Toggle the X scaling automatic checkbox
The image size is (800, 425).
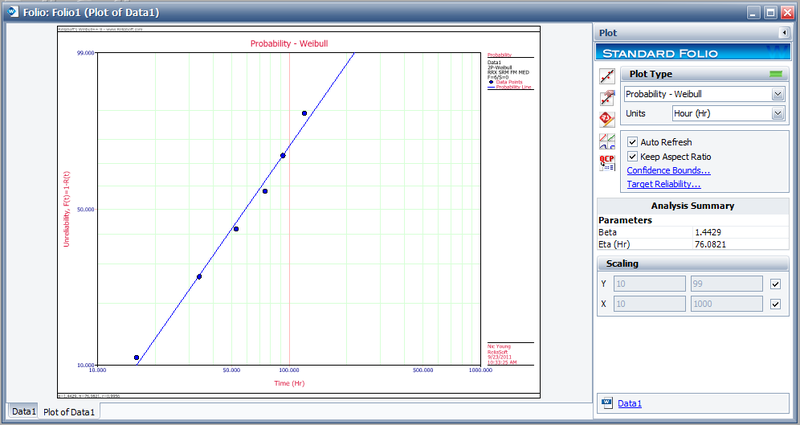click(x=776, y=304)
